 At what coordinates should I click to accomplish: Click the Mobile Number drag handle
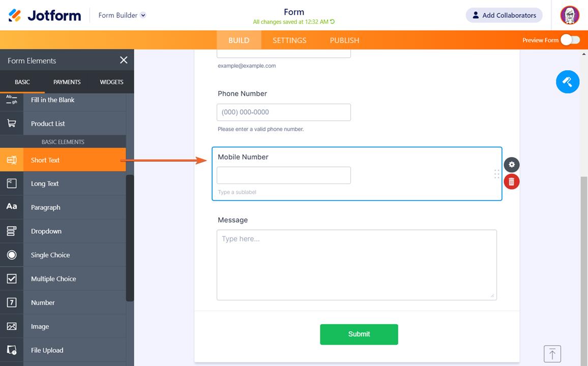coord(496,174)
